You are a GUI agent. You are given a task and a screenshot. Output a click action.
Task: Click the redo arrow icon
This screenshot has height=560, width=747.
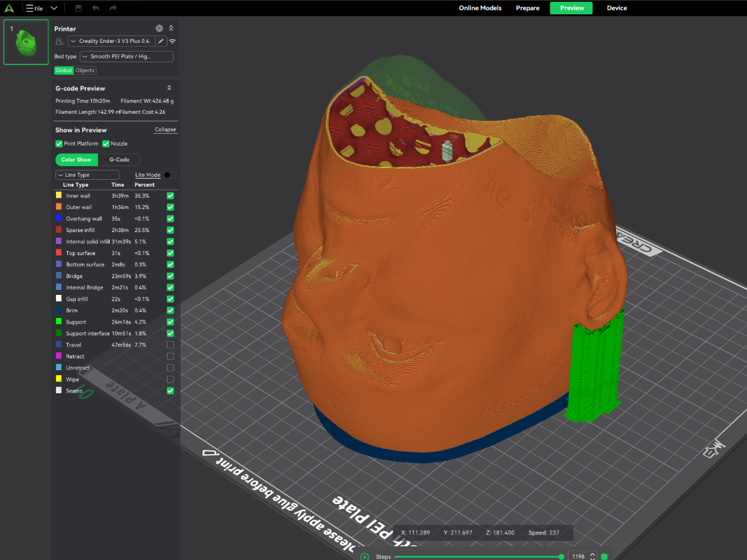point(113,8)
